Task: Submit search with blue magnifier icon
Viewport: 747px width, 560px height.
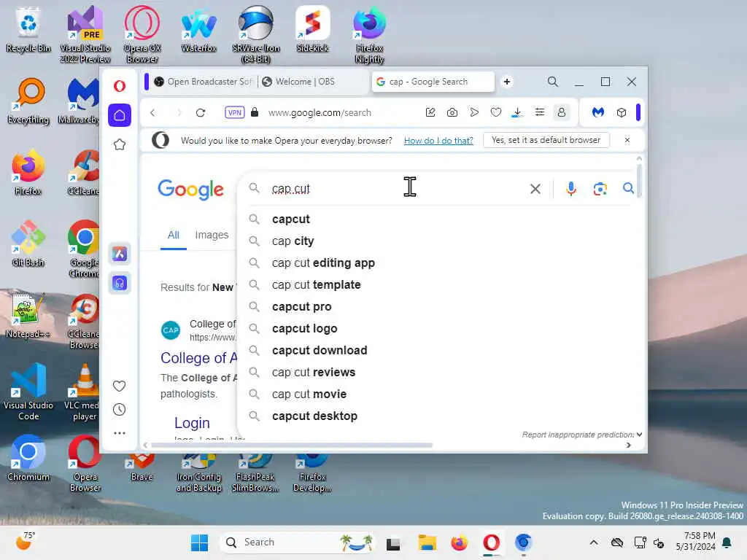Action: [628, 188]
